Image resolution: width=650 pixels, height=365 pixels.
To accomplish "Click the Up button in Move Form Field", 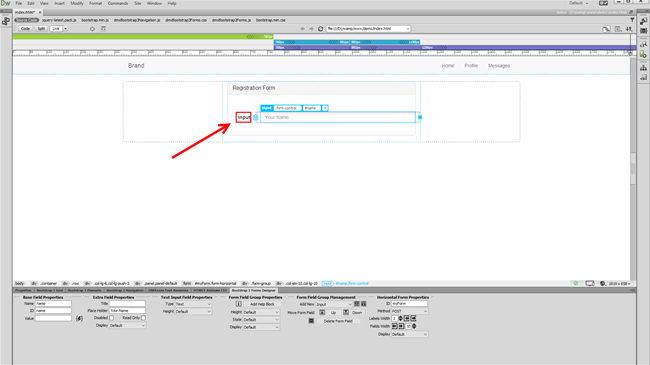I will [x=333, y=312].
